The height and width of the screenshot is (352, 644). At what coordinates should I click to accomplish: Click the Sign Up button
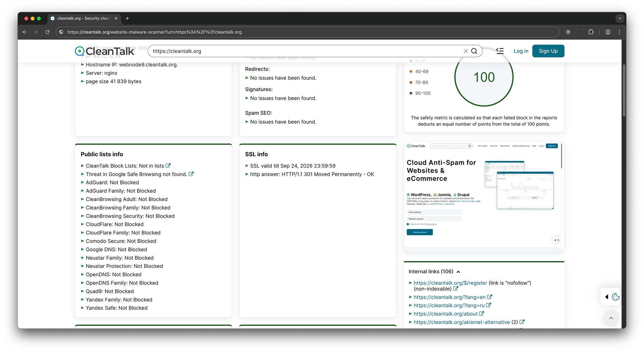click(x=548, y=51)
